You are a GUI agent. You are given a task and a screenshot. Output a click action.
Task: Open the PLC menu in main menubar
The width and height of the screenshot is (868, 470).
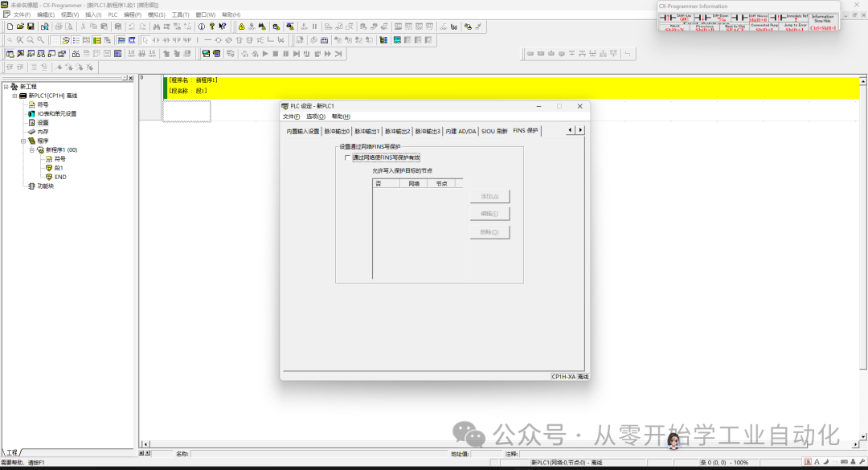[113, 15]
